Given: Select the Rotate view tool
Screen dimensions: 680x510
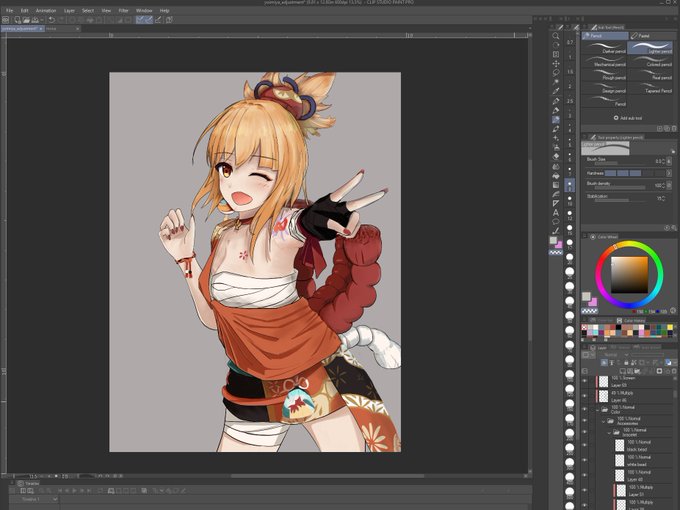Looking at the screenshot, I should [556, 45].
